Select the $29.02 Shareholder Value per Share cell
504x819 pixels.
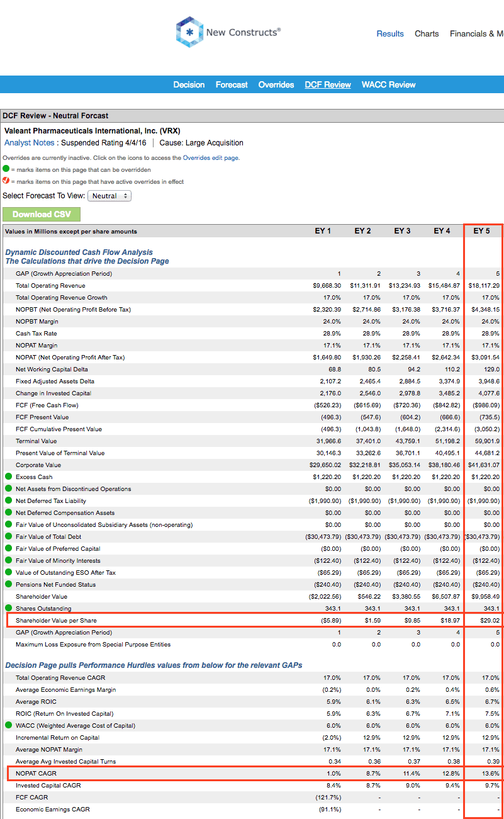click(x=488, y=620)
